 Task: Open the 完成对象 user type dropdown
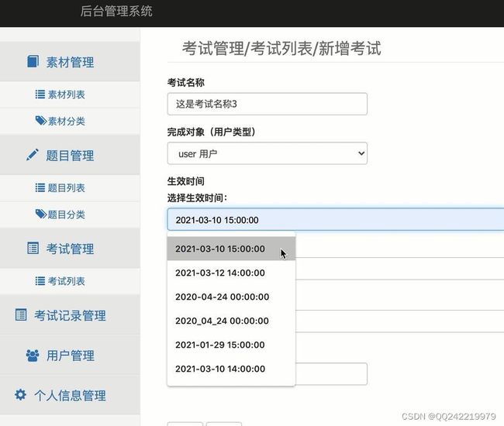pos(267,153)
